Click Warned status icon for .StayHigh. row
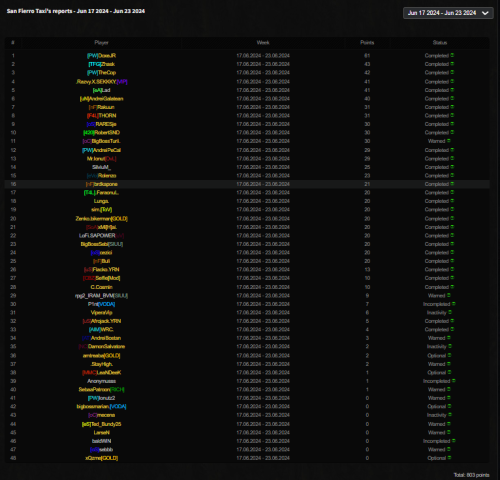The image size is (500, 480). coord(449,364)
